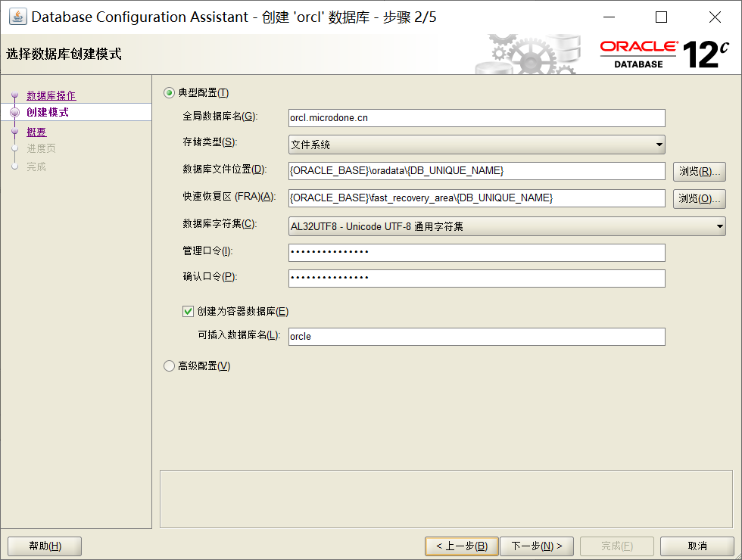Click the Oracle Database 12c logo
This screenshot has width=742, height=560.
point(665,54)
